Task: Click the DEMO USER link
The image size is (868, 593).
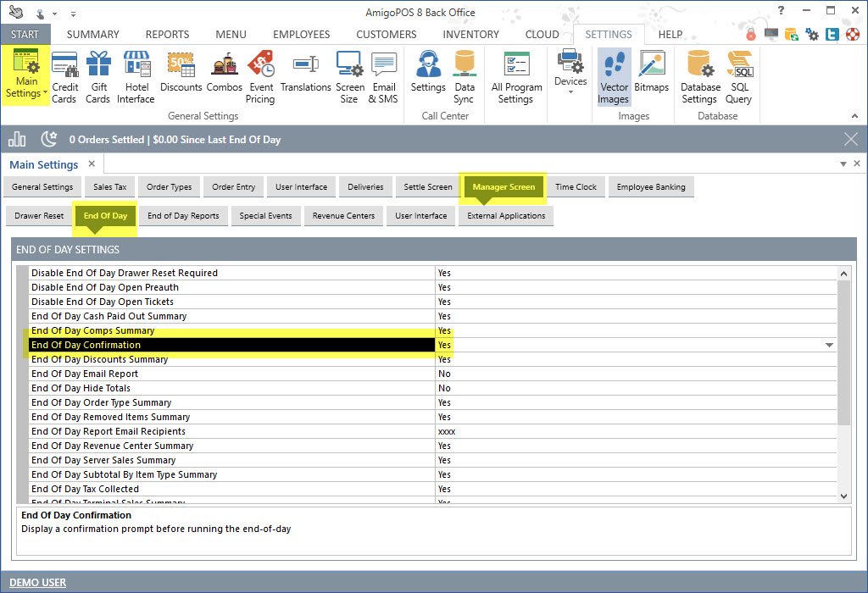Action: [37, 582]
